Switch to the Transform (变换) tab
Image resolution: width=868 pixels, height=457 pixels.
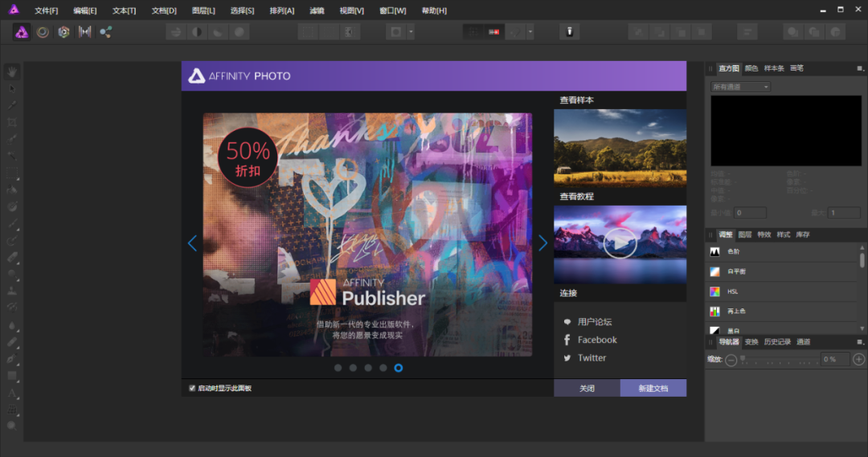coord(751,342)
